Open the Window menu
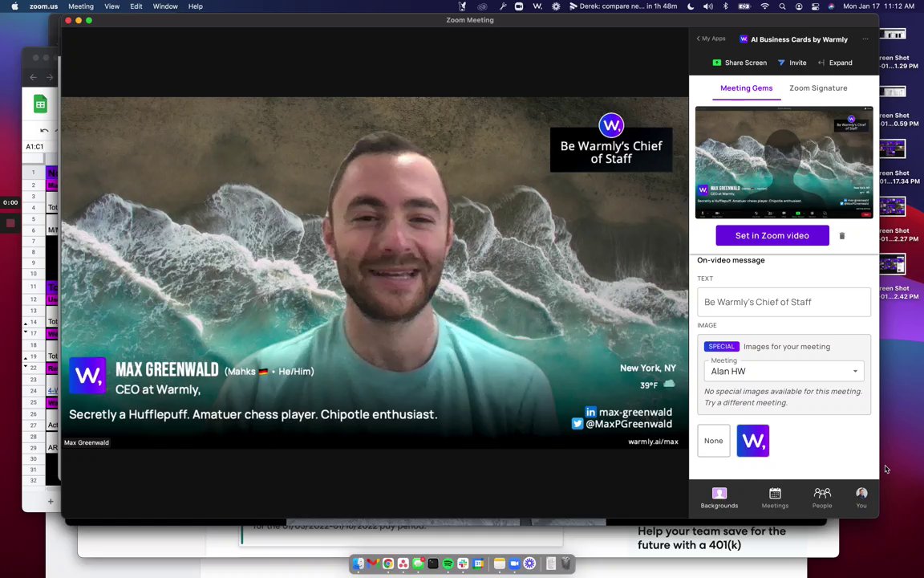 (165, 6)
